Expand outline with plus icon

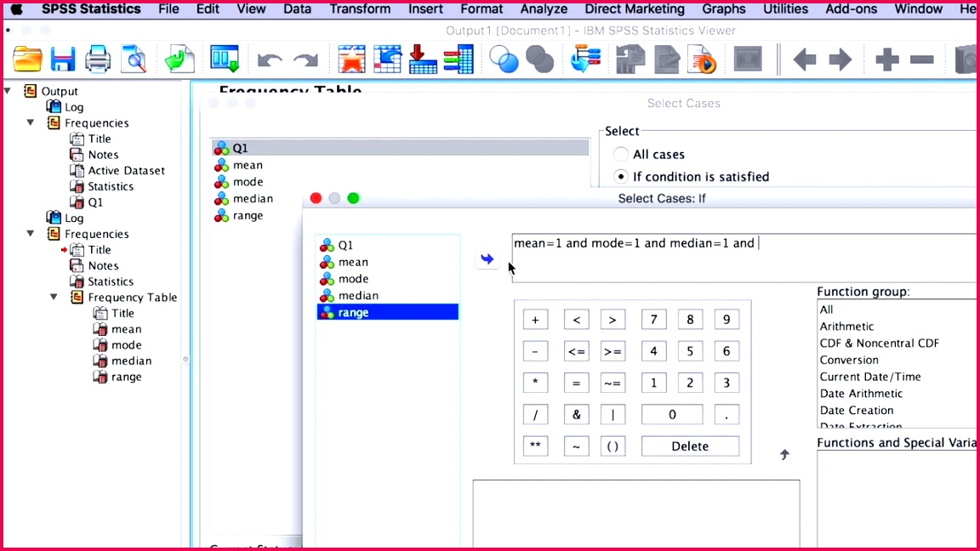click(886, 60)
